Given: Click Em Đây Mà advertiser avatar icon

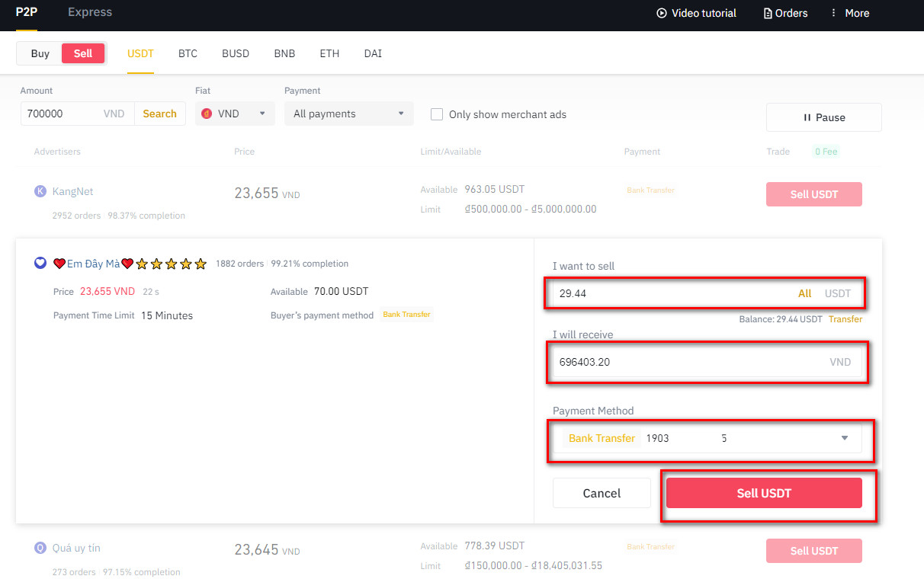Looking at the screenshot, I should click(40, 264).
